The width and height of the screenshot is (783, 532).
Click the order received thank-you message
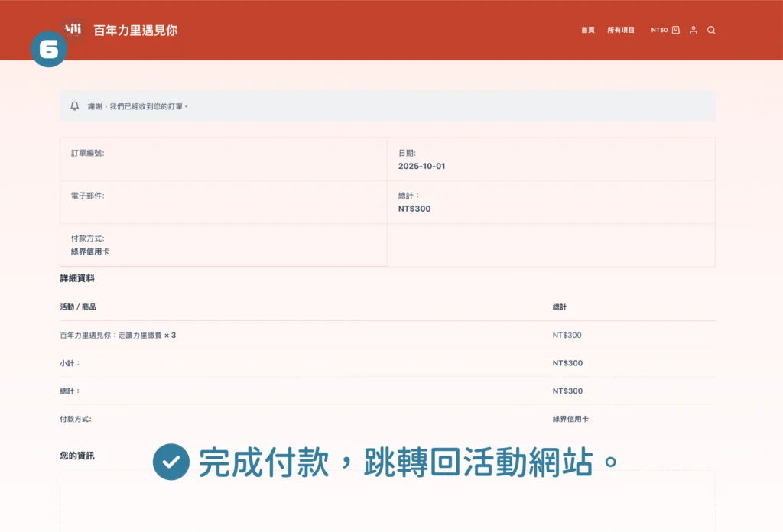pyautogui.click(x=138, y=106)
